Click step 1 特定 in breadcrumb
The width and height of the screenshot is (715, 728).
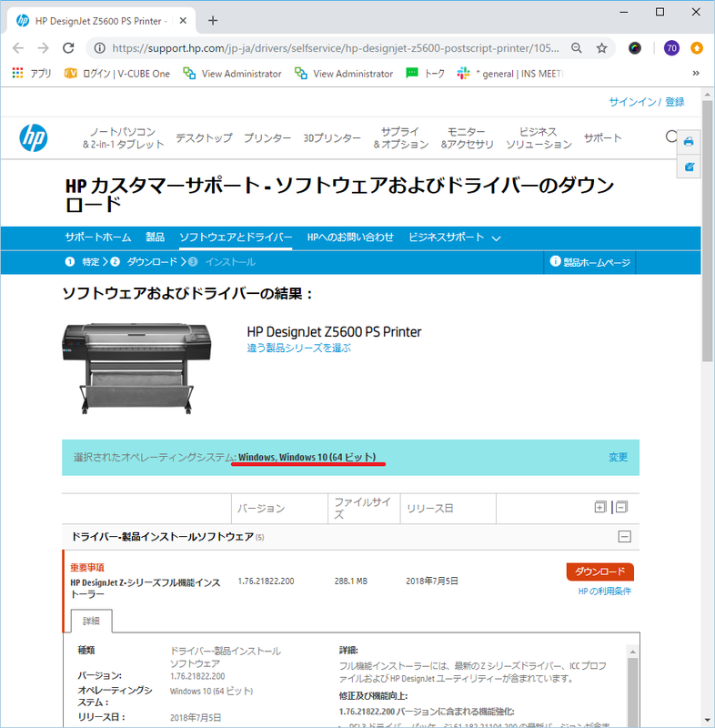click(x=83, y=262)
